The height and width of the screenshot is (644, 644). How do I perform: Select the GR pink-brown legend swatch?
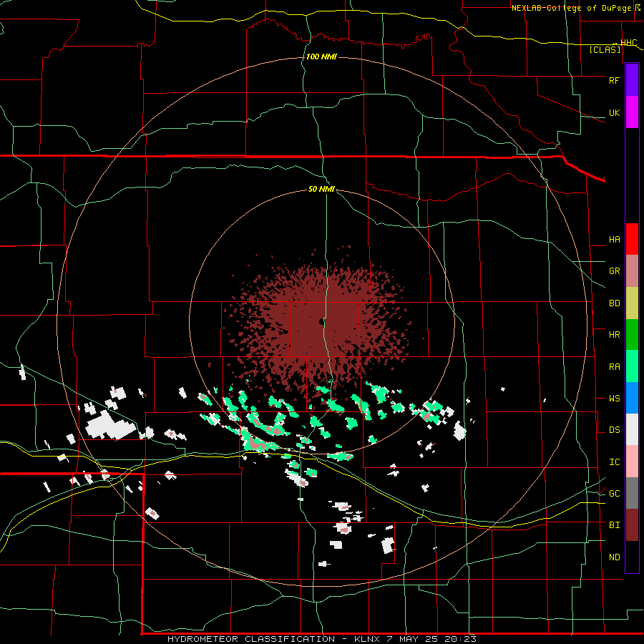tap(632, 271)
